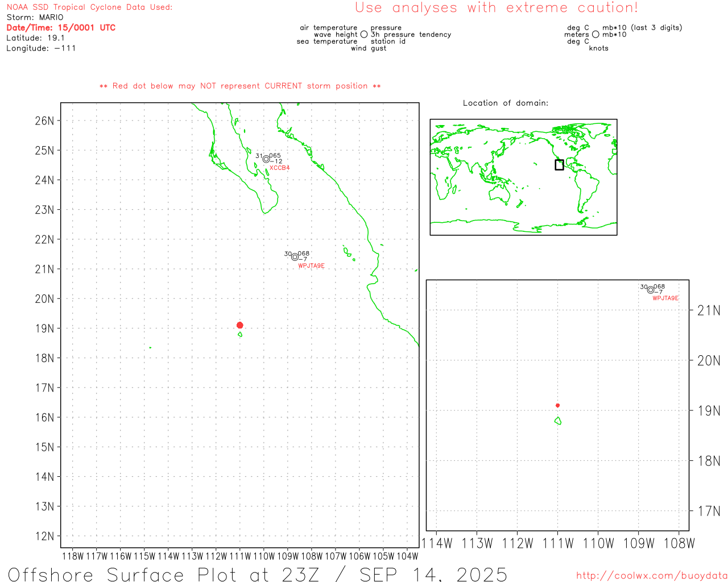
Task: Click the -12 pressure tendency value
Action: (276, 161)
